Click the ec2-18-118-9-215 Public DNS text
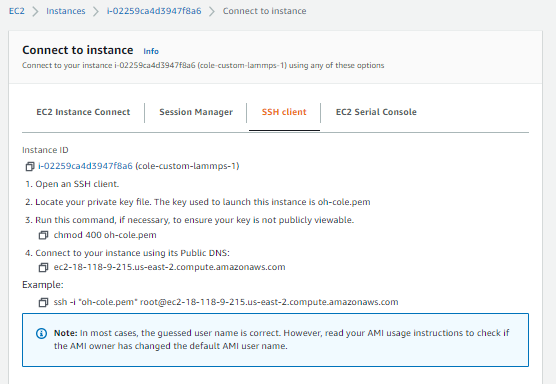The height and width of the screenshot is (384, 556). pyautogui.click(x=169, y=267)
